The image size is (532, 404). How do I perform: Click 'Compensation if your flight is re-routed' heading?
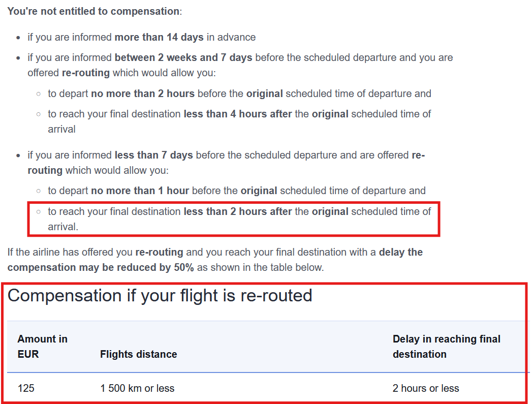point(160,295)
